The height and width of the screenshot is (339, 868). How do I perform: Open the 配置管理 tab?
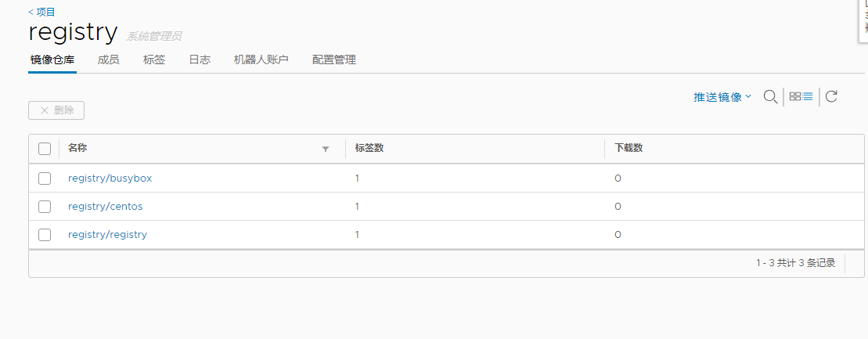click(333, 60)
